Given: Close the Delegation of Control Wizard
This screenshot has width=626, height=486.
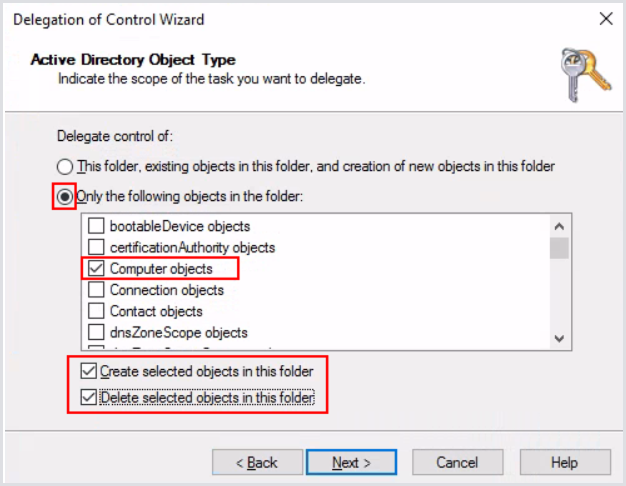Looking at the screenshot, I should click(x=605, y=19).
